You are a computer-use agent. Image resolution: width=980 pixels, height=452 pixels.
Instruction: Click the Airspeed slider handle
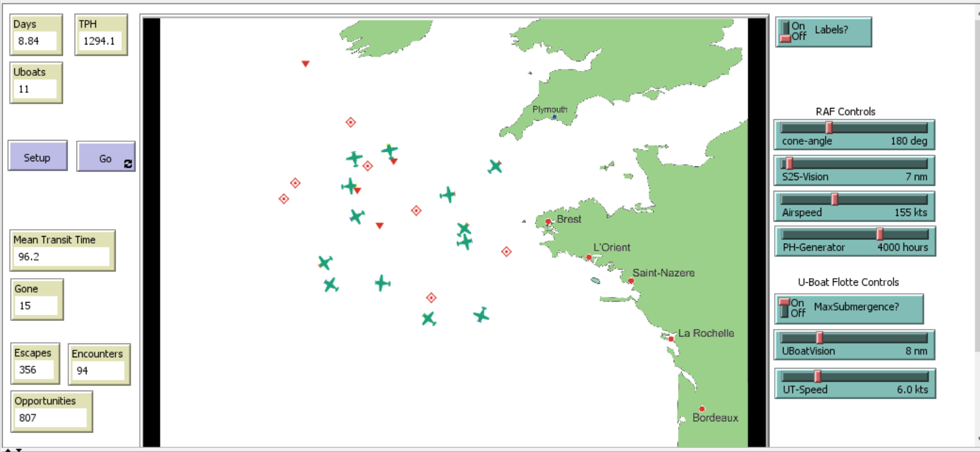(834, 200)
